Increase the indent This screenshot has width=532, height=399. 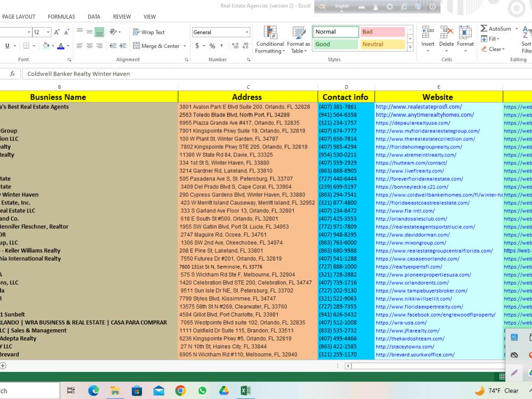(x=123, y=46)
